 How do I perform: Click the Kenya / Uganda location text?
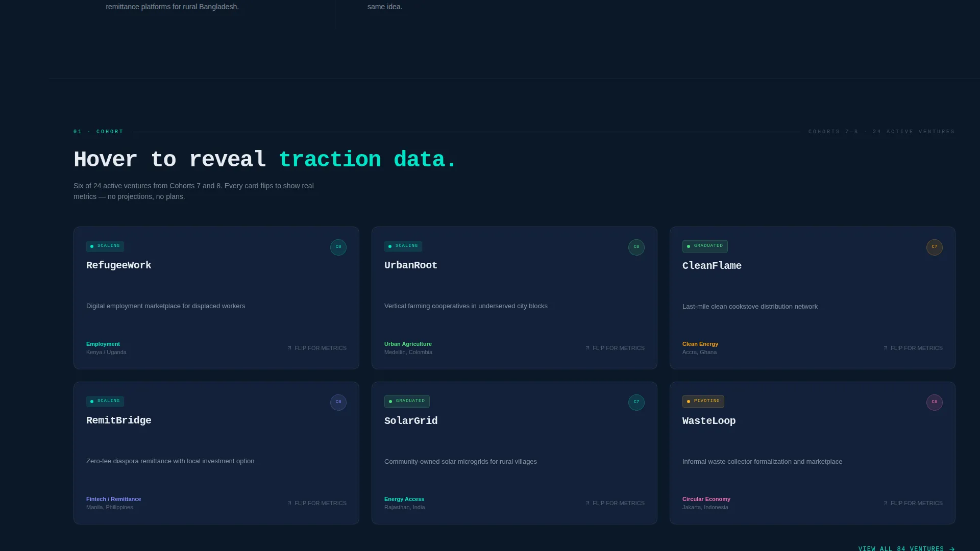106,352
